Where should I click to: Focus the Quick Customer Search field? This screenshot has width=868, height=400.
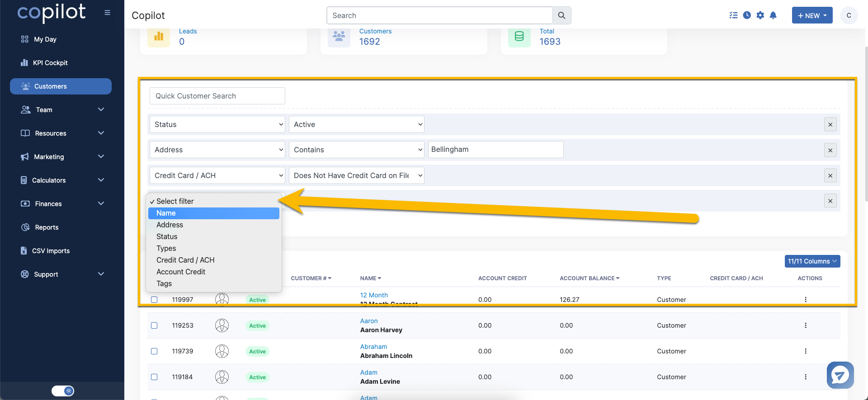point(217,96)
